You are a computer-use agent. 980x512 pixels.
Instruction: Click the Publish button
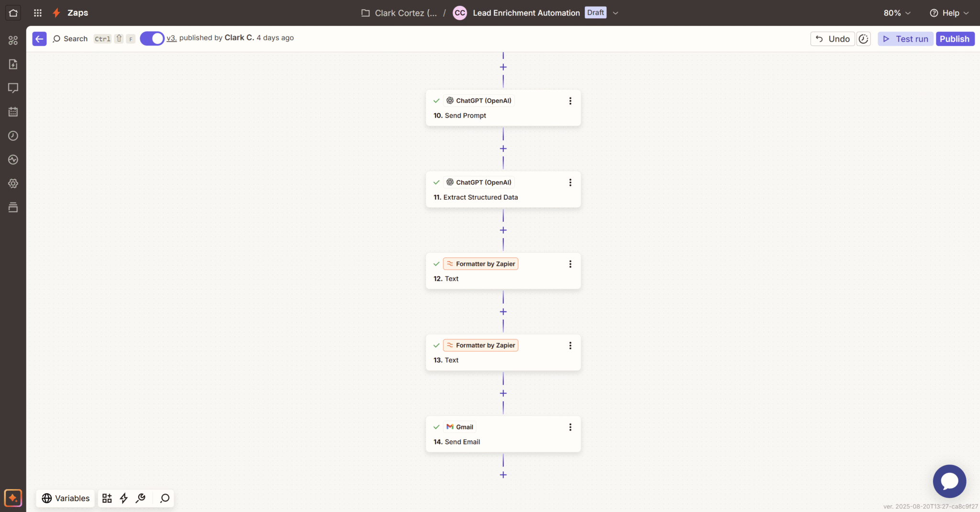955,39
